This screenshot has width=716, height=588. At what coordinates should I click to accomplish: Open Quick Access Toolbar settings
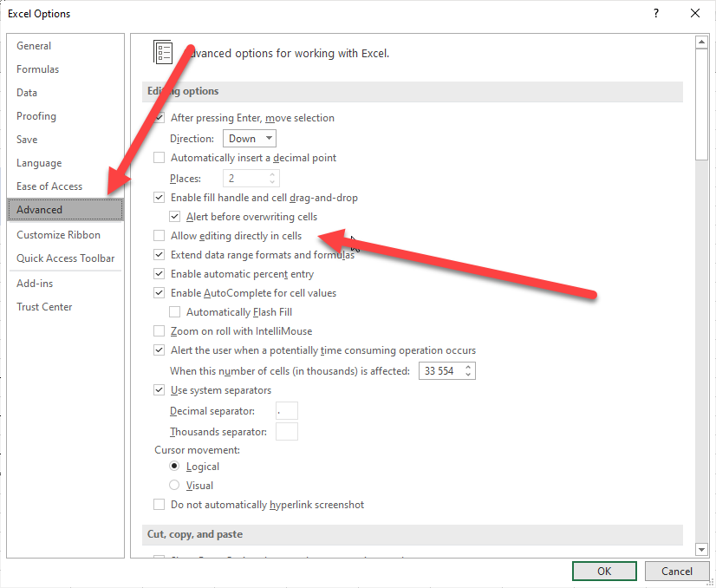coord(65,258)
